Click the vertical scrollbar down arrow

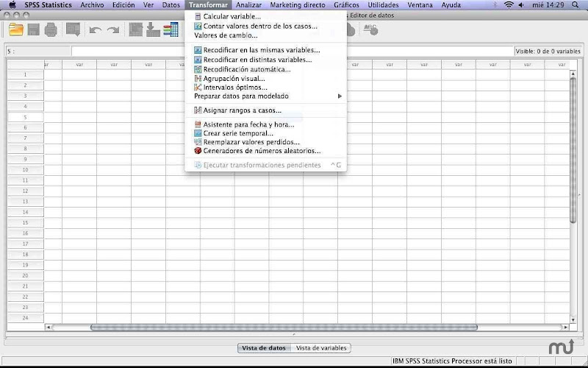[573, 320]
